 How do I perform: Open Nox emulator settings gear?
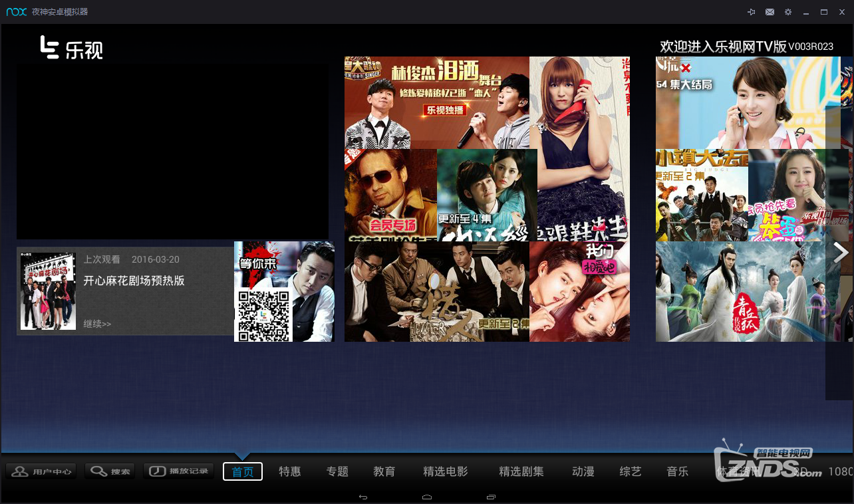(x=788, y=12)
